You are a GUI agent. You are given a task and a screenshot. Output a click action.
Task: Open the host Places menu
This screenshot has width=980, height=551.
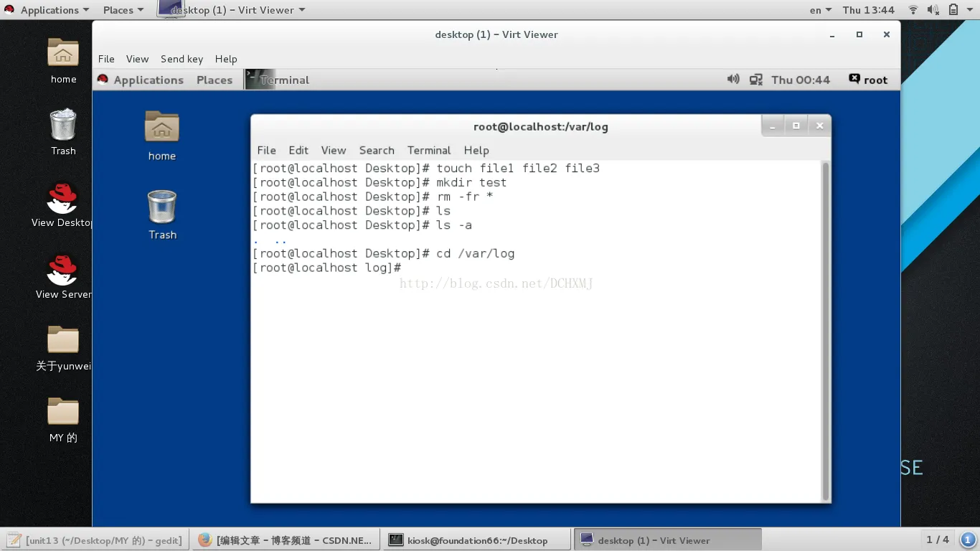click(123, 10)
